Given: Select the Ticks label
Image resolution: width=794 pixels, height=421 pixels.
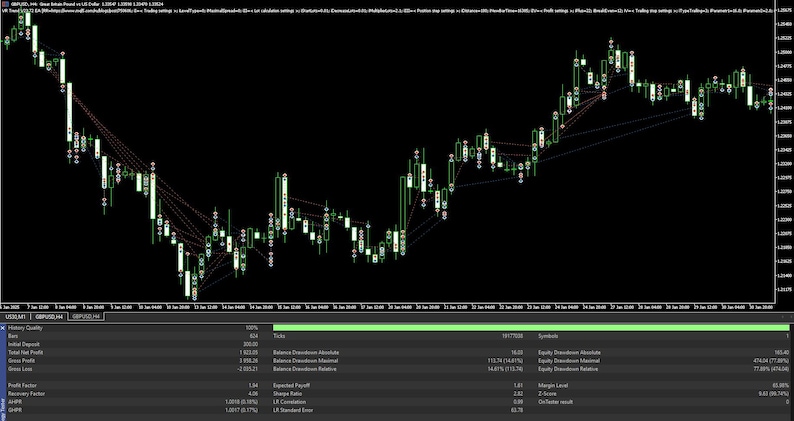Looking at the screenshot, I should (279, 336).
